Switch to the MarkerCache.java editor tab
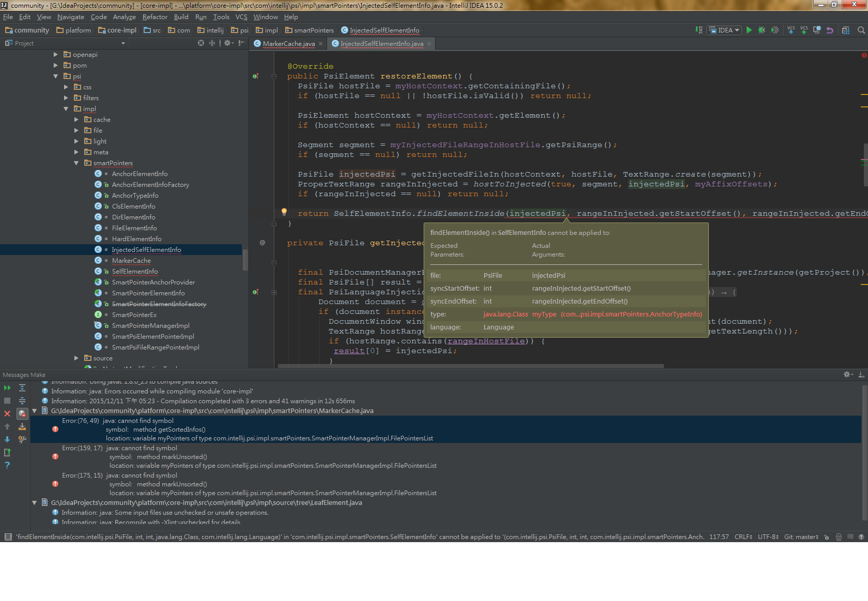The image size is (868, 601). 288,44
